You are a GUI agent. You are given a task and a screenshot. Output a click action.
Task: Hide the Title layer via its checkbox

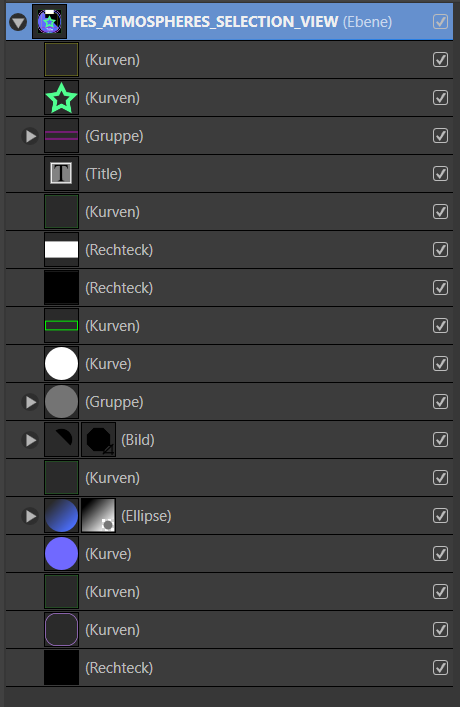click(x=440, y=174)
